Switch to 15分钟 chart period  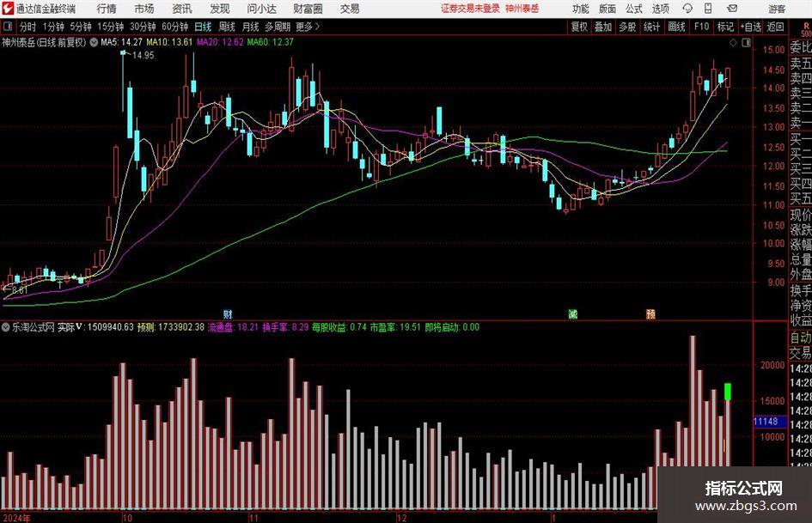pos(110,27)
